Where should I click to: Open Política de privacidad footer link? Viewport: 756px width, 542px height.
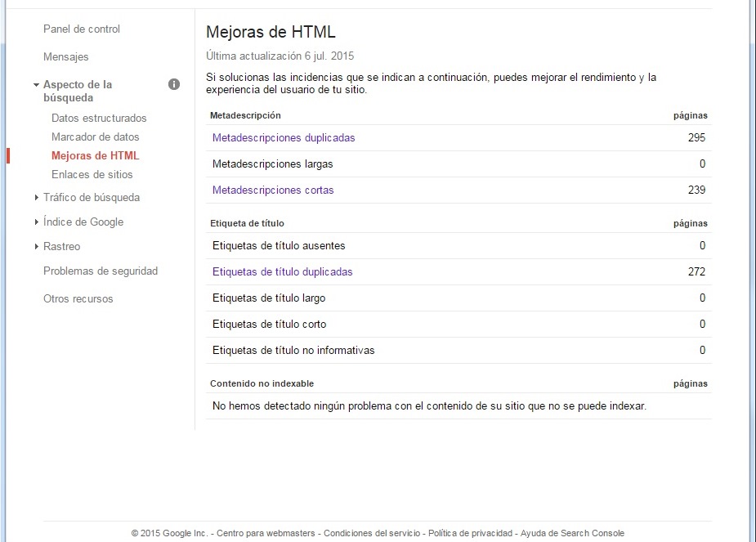470,533
